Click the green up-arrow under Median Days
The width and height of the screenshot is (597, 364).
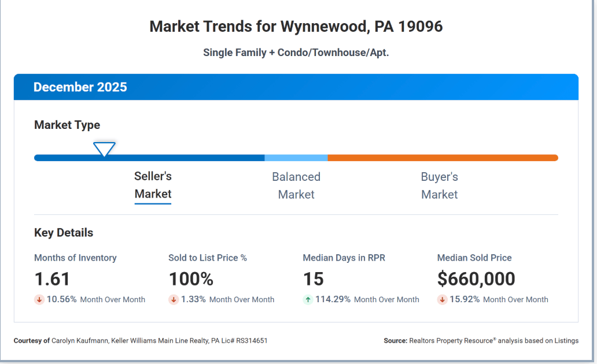308,299
